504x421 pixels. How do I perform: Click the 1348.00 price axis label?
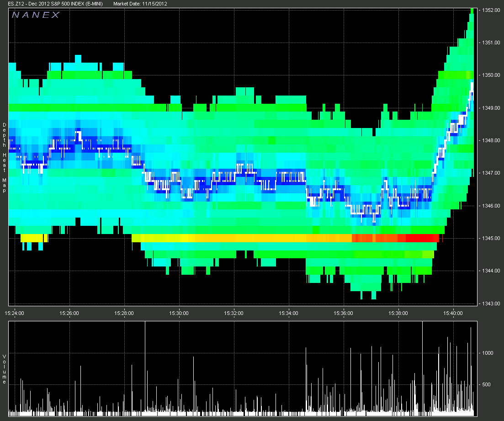click(x=491, y=140)
